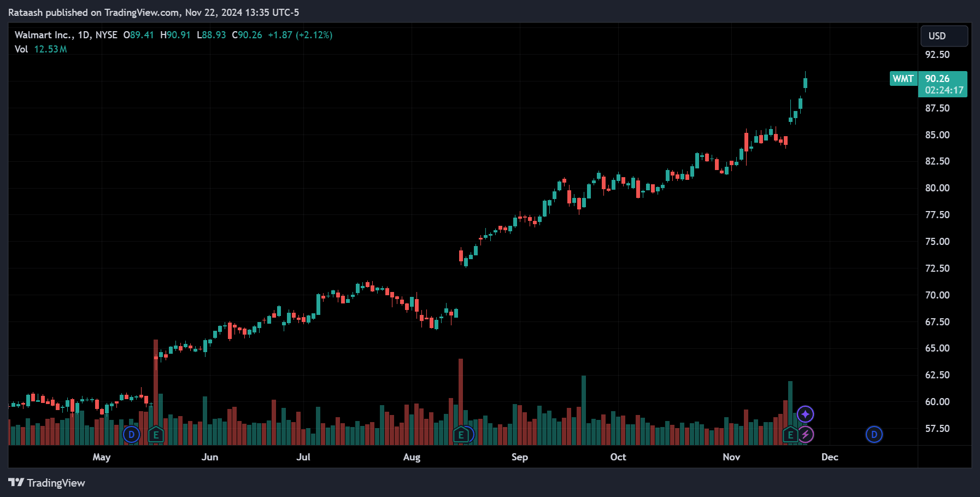Click the November earnings marker icon
980x497 pixels.
pos(790,435)
